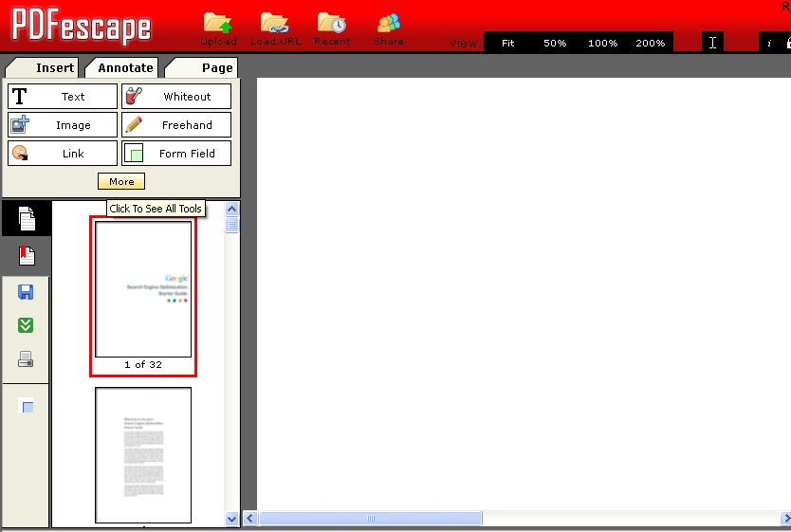Set view zoom to 200%
Viewport: 791px width, 532px height.
point(651,43)
